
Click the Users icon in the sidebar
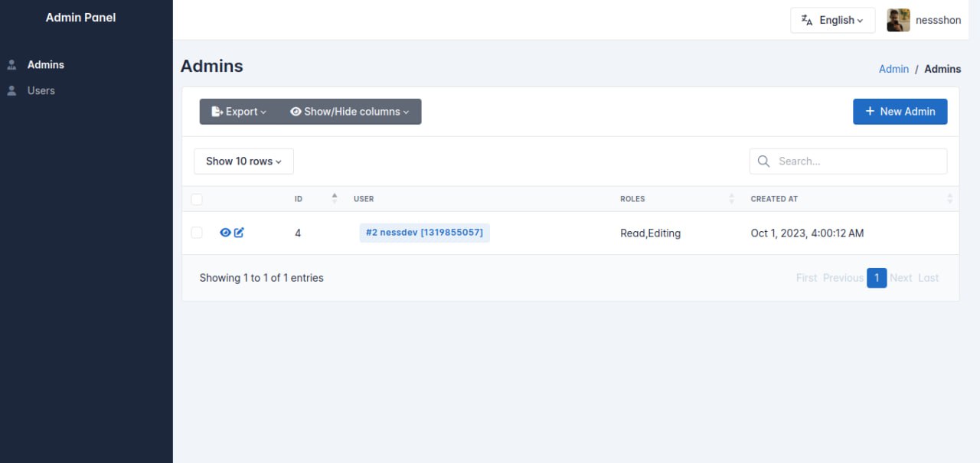tap(11, 90)
